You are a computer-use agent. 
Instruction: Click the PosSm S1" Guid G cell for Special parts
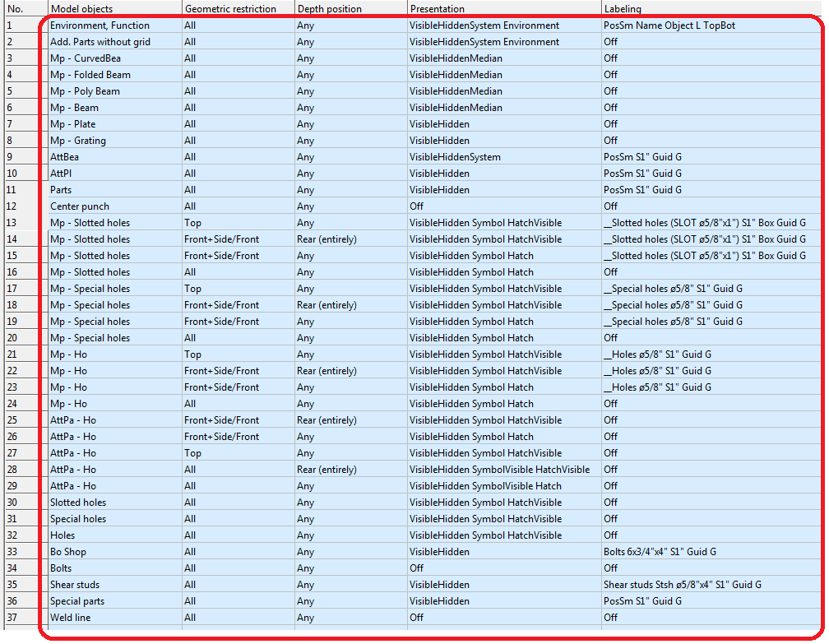coord(713,600)
